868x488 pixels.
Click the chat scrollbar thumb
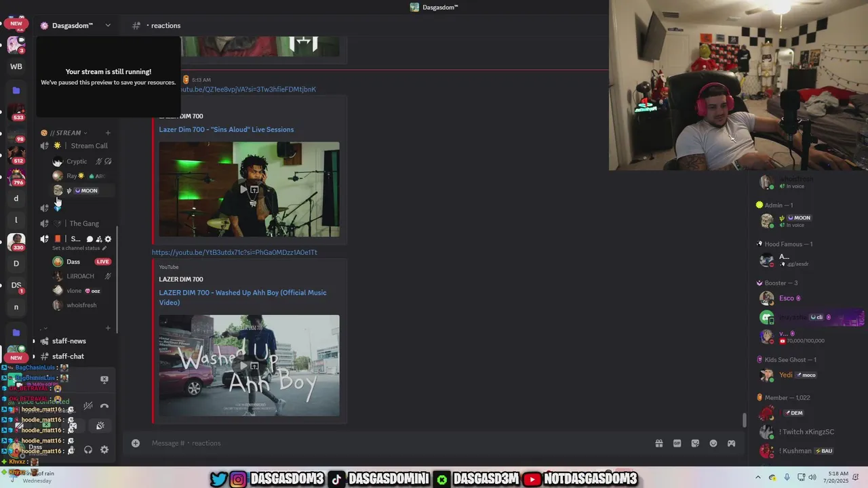[745, 420]
